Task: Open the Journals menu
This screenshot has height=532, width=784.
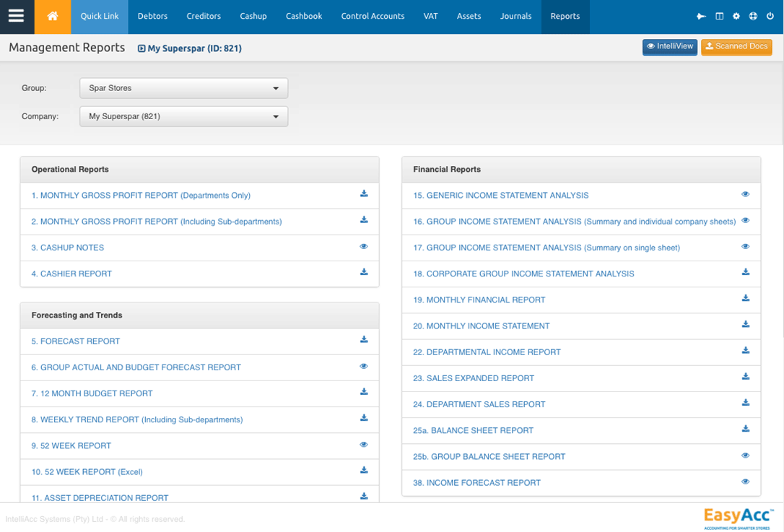Action: click(515, 17)
